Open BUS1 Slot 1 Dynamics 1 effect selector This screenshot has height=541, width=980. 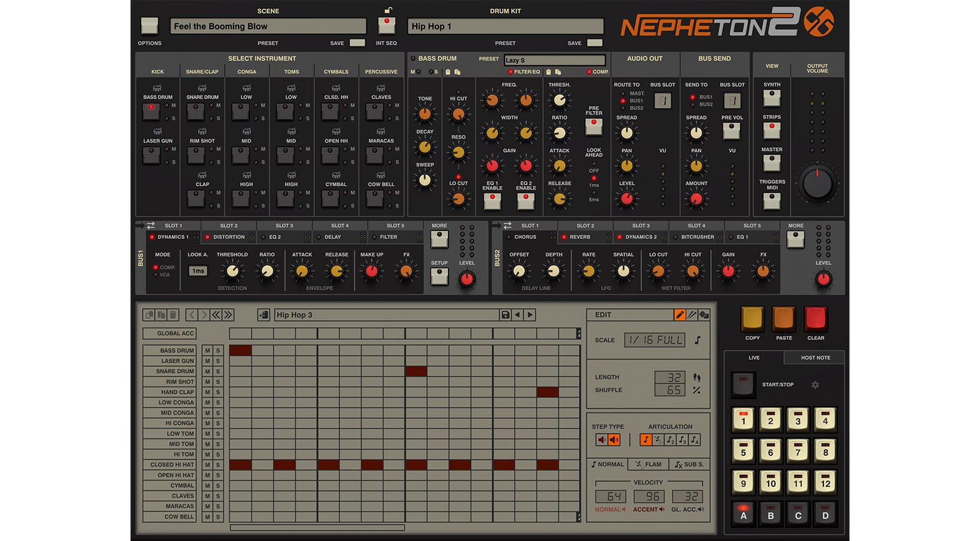pos(174,237)
